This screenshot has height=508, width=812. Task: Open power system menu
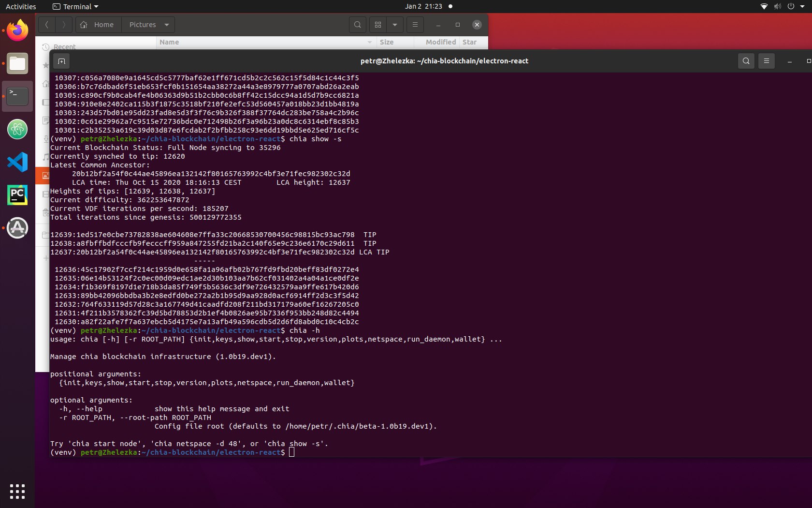click(x=791, y=6)
